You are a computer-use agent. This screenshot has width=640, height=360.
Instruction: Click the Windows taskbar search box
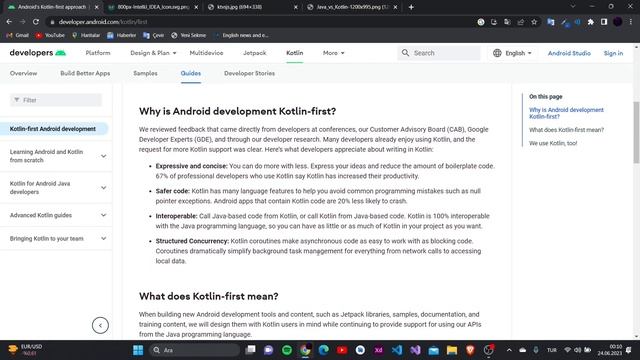click(195, 350)
